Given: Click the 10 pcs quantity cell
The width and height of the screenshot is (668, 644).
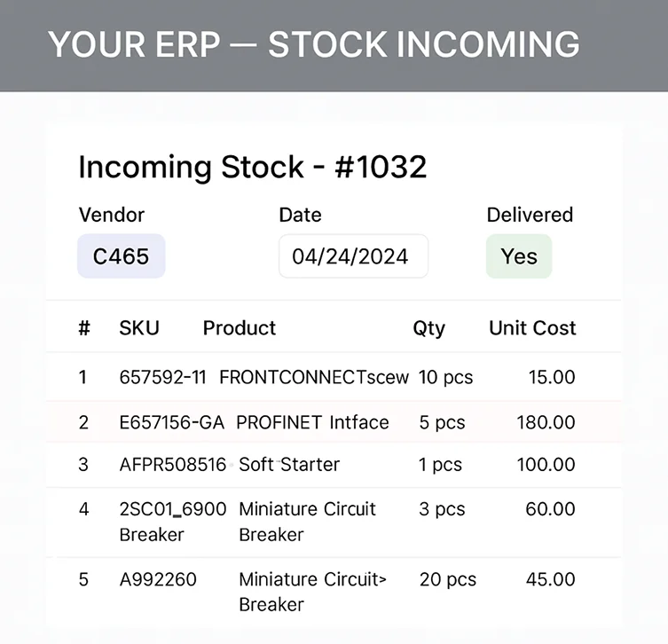Looking at the screenshot, I should [x=445, y=377].
